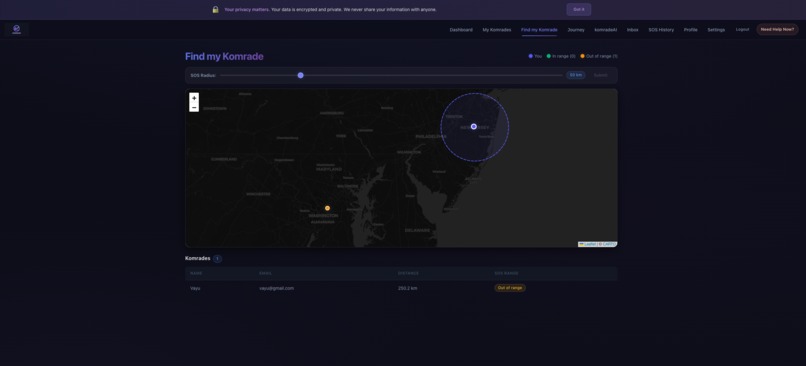View SOS History
This screenshot has width=806, height=366.
(x=661, y=30)
